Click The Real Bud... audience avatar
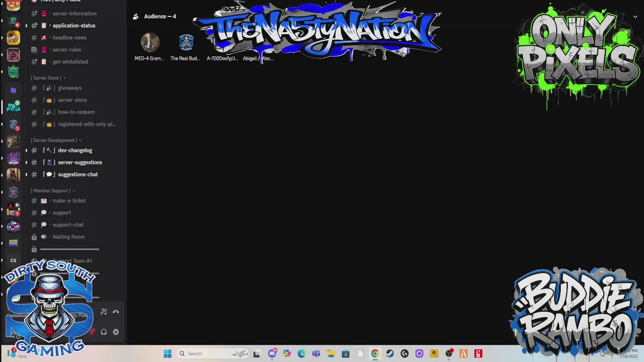This screenshot has height=362, width=644. pyautogui.click(x=186, y=43)
